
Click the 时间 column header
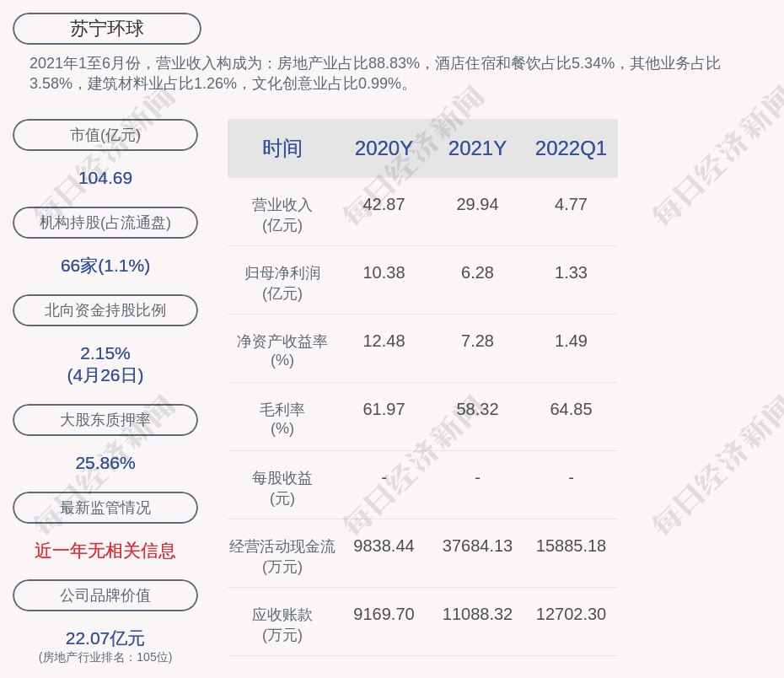pyautogui.click(x=282, y=148)
